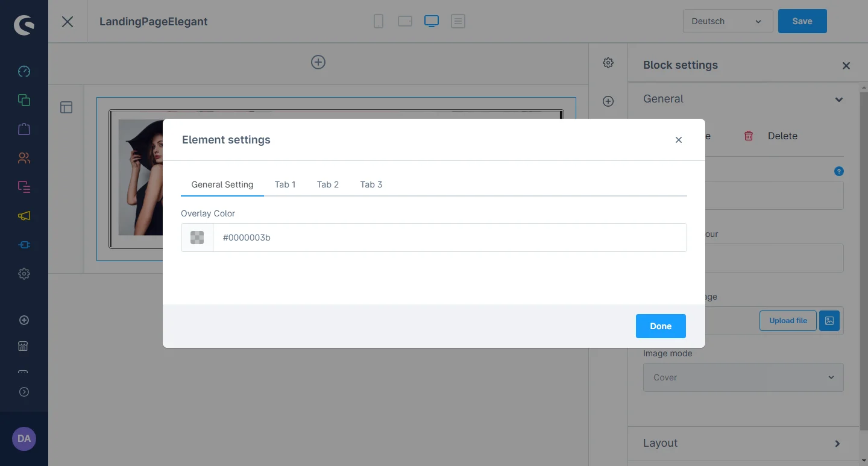Click the Done button
The image size is (868, 466).
661,326
